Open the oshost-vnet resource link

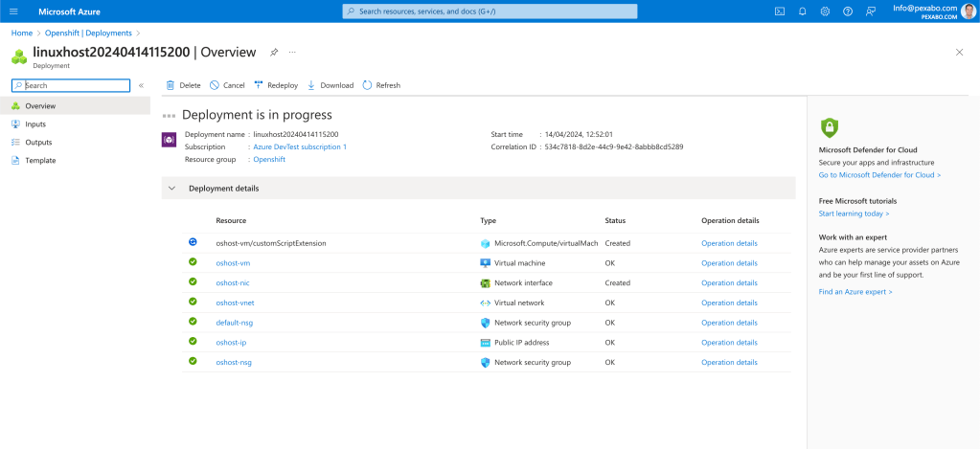coord(235,303)
